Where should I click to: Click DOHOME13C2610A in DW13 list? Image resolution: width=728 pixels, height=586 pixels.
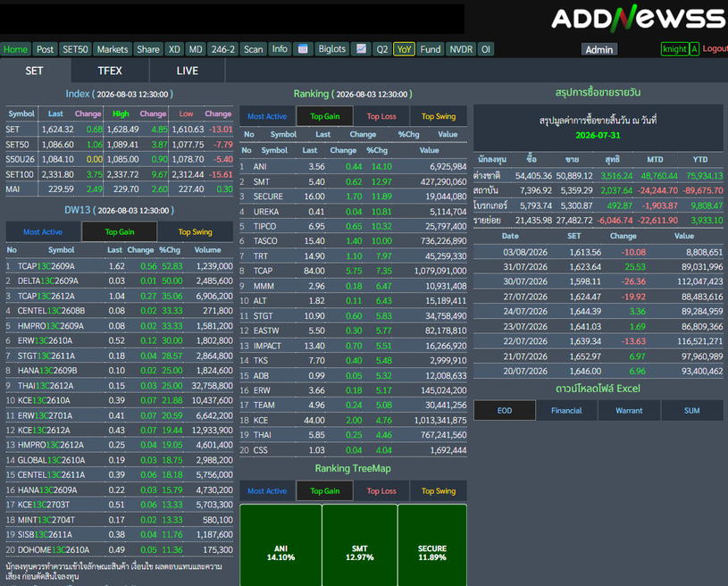pos(54,549)
